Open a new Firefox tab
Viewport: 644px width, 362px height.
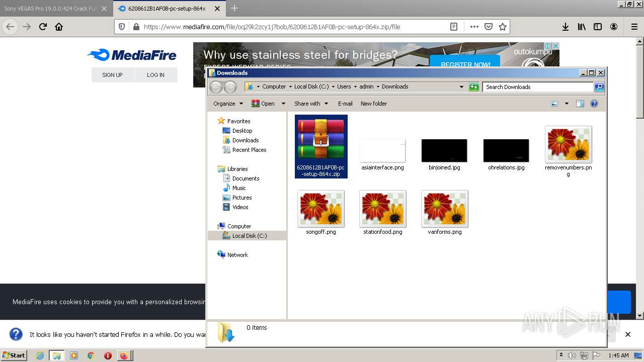(234, 8)
